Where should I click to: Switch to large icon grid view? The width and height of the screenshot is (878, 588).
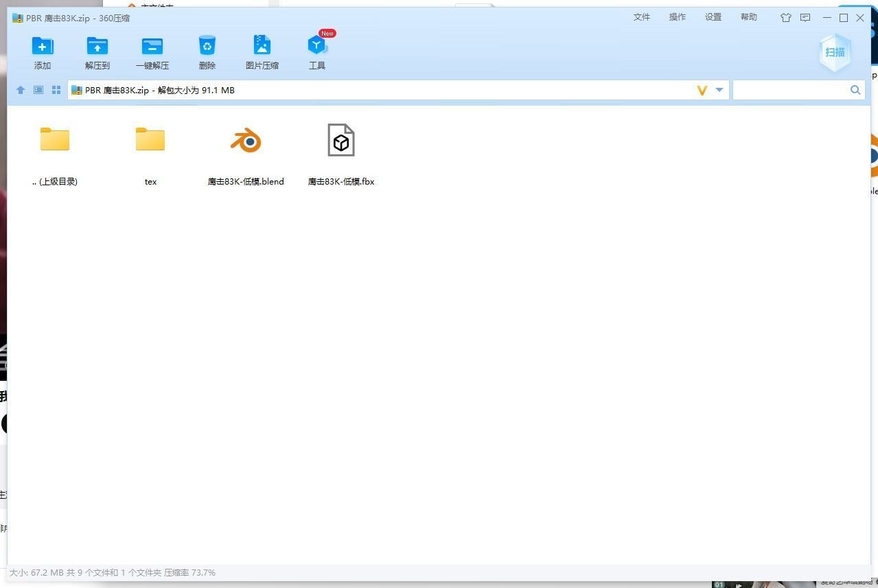pos(56,90)
